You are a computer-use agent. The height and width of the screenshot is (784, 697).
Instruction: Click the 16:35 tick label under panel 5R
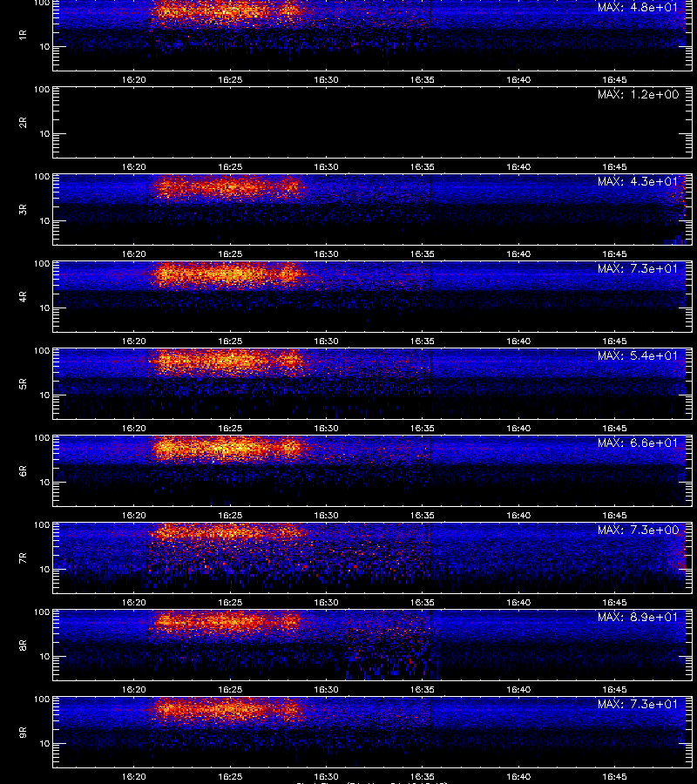423,428
